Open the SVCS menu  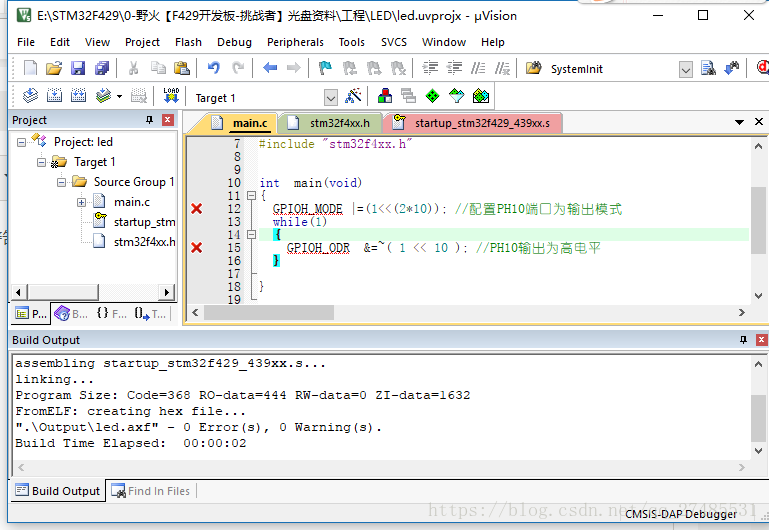pyautogui.click(x=394, y=42)
